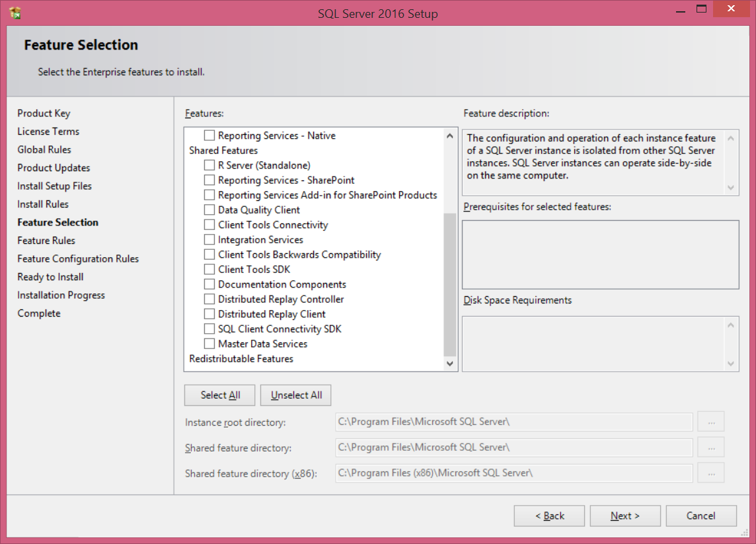This screenshot has height=544, width=756.
Task: Click the Features list scroll down arrow
Action: pyautogui.click(x=450, y=364)
